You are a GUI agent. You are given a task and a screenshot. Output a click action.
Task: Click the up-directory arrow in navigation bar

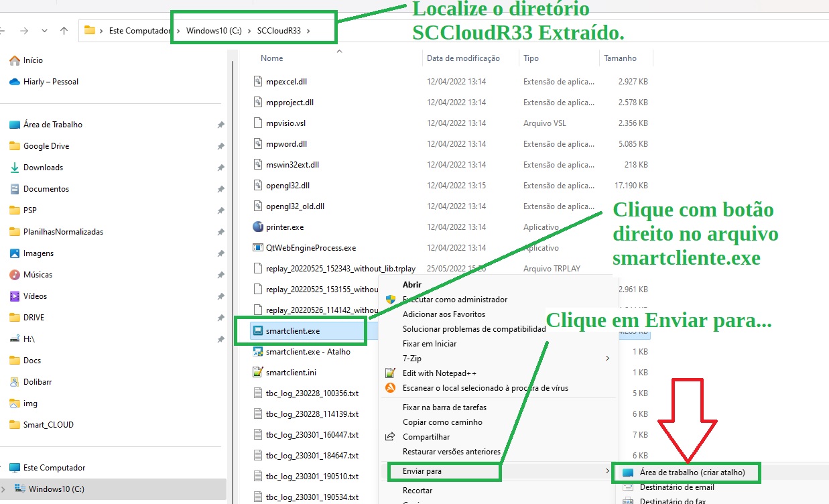tap(64, 31)
